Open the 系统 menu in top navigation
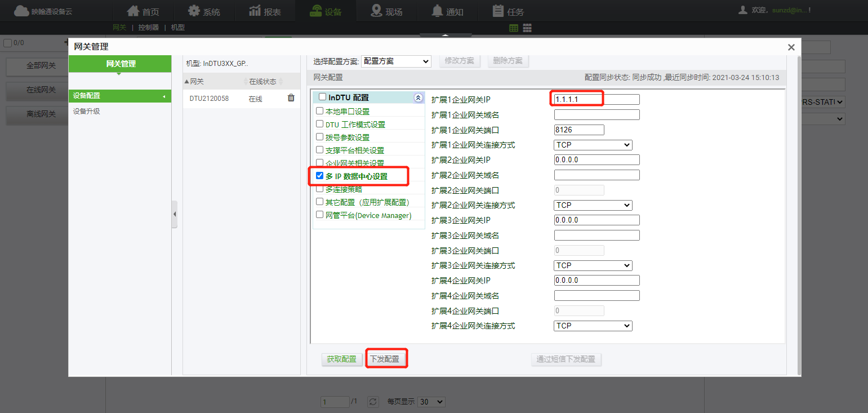 tap(204, 11)
